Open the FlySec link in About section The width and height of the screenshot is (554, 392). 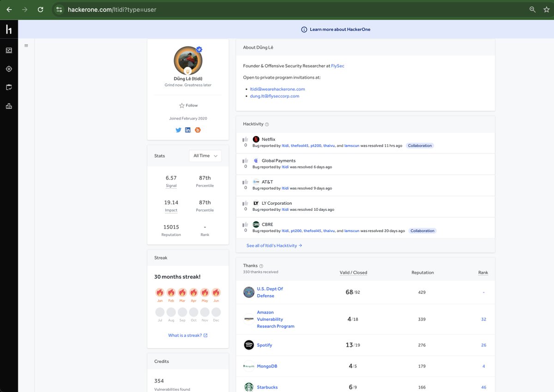pos(337,66)
